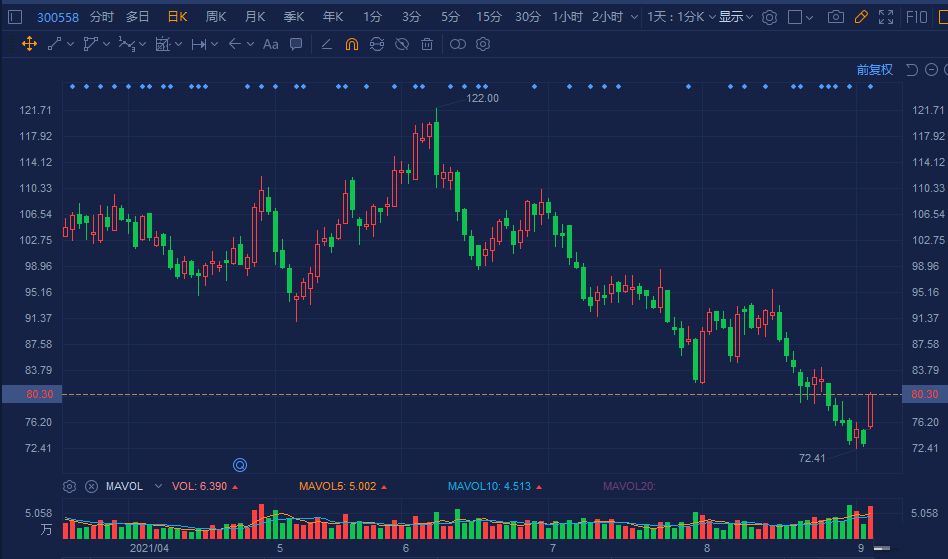This screenshot has height=559, width=948.
Task: Hide drawings with the crossed-eye icon
Action: pos(402,44)
